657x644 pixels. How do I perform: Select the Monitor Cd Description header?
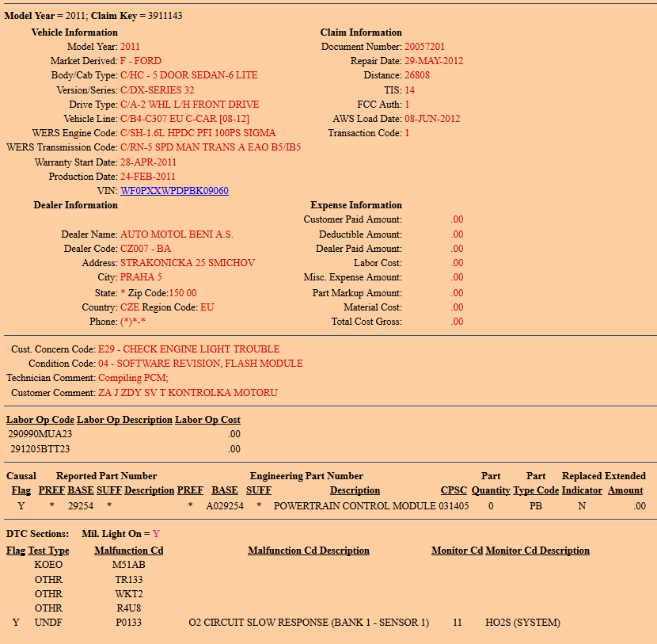coord(537,551)
